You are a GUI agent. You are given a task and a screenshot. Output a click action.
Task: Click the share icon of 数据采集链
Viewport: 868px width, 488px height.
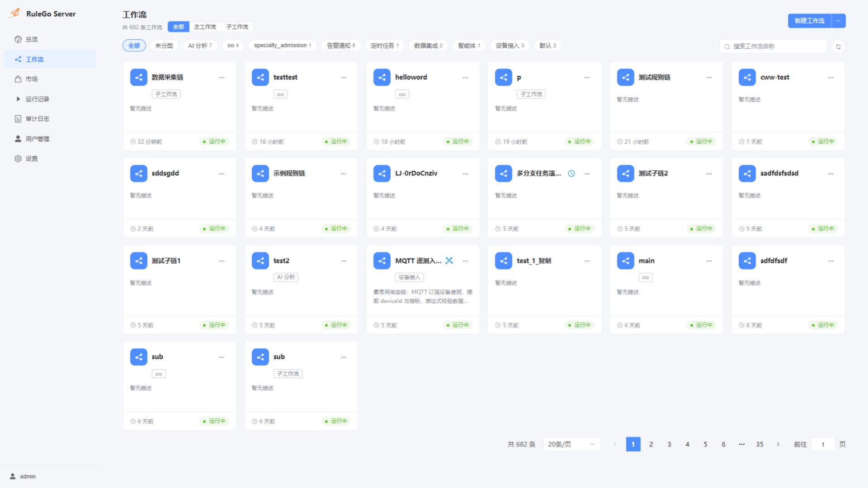point(139,77)
